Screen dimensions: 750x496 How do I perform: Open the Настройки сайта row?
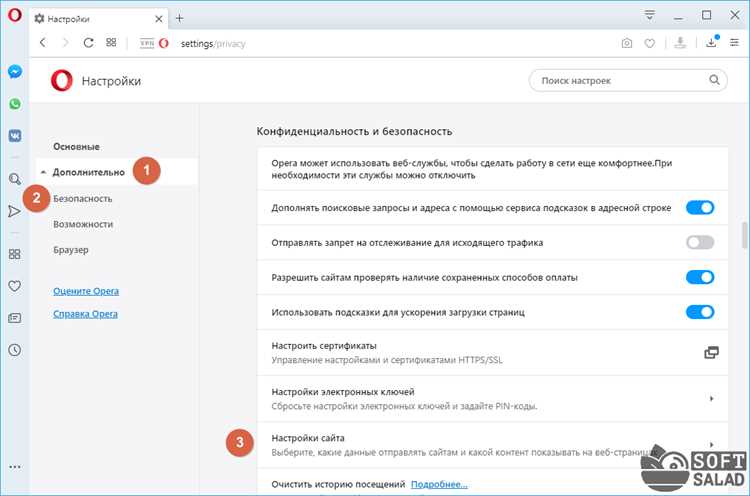pyautogui.click(x=493, y=445)
